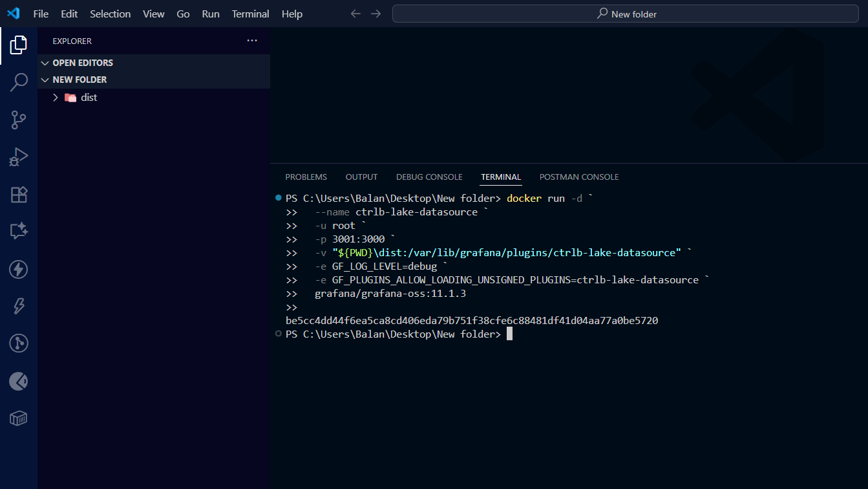Viewport: 868px width, 489px height.
Task: Open the Extensions view icon
Action: [19, 195]
